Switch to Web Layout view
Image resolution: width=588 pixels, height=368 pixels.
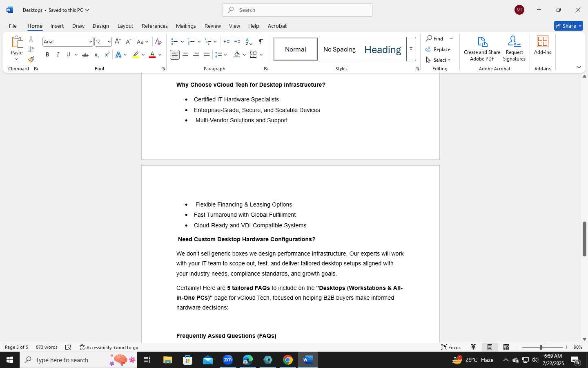click(x=506, y=347)
